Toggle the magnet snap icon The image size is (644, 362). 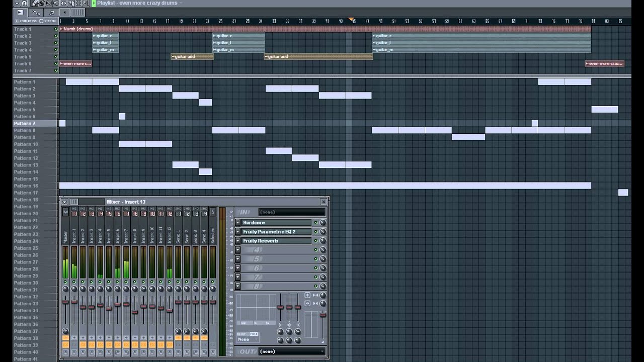(24, 3)
